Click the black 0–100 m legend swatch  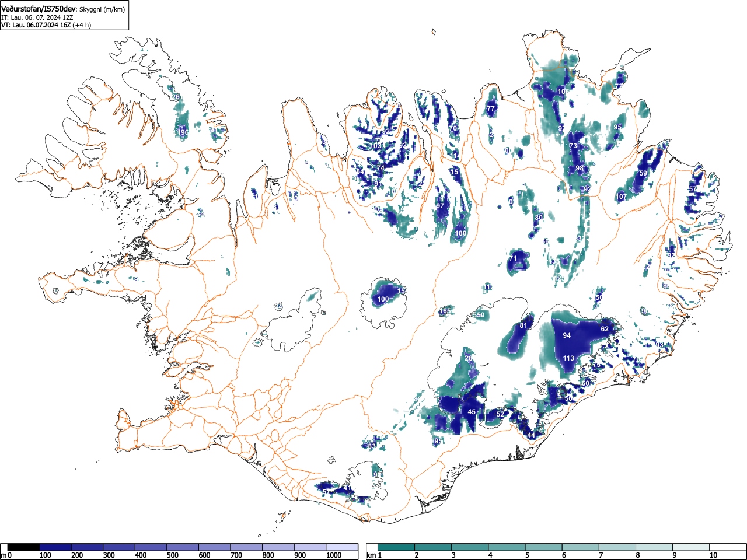[24, 547]
